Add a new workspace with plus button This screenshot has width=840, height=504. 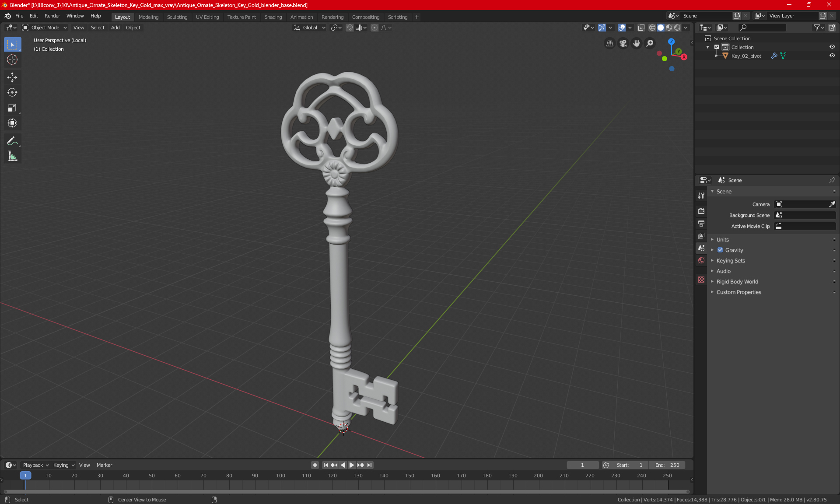pos(416,17)
